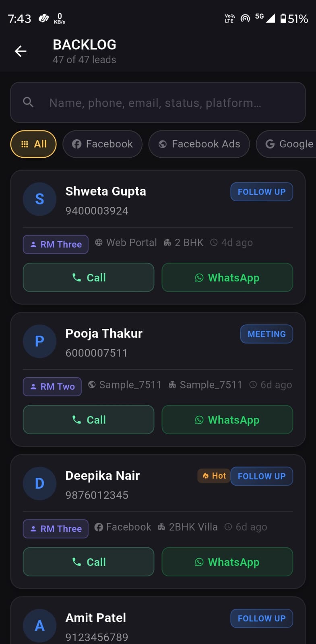316x644 pixels.
Task: Open WhatsApp for Deepika Nair
Action: 227,562
